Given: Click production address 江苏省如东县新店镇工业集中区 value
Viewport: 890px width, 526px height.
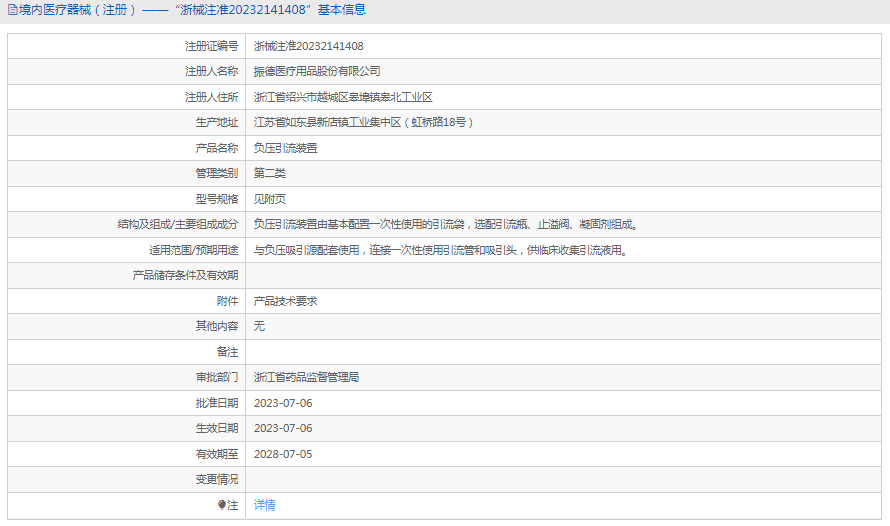Looking at the screenshot, I should (x=363, y=123).
